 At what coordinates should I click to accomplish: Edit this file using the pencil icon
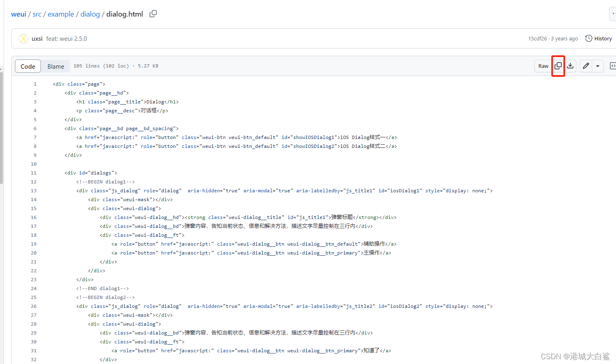tap(586, 66)
